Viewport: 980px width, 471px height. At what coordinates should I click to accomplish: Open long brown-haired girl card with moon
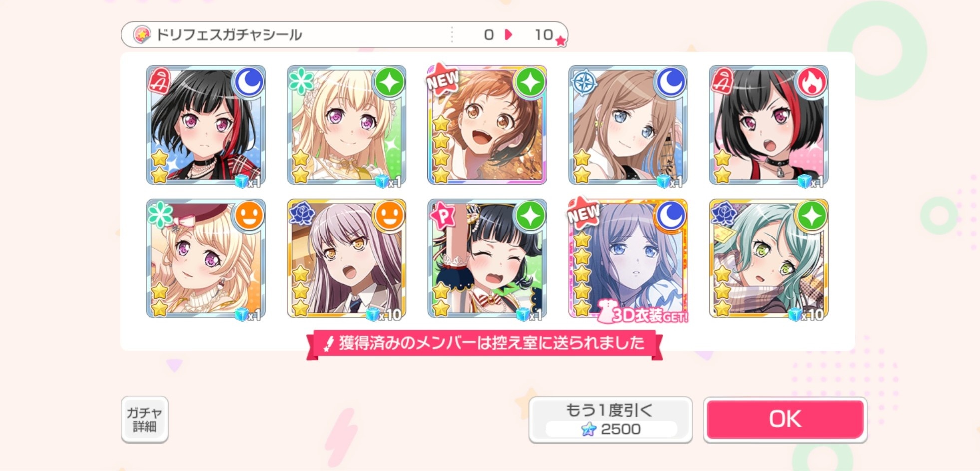click(628, 125)
